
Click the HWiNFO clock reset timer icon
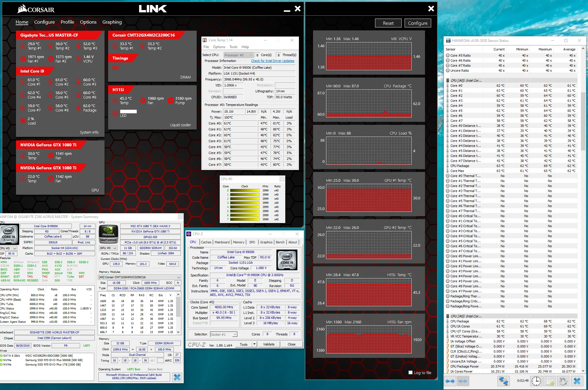pyautogui.click(x=536, y=381)
